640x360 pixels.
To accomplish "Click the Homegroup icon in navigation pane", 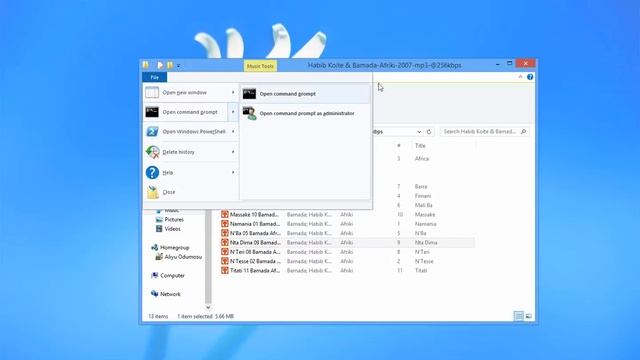I will (154, 247).
